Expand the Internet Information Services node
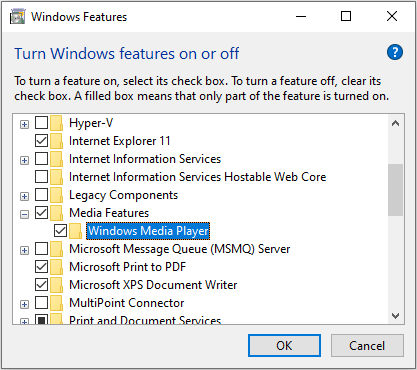417x370 pixels. (24, 161)
